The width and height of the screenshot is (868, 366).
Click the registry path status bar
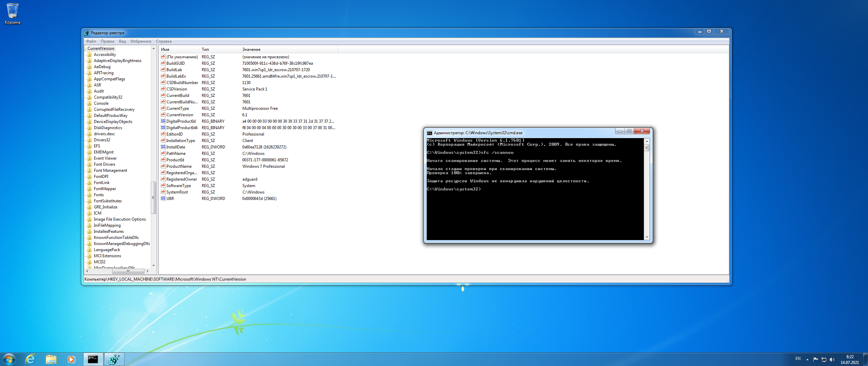406,279
